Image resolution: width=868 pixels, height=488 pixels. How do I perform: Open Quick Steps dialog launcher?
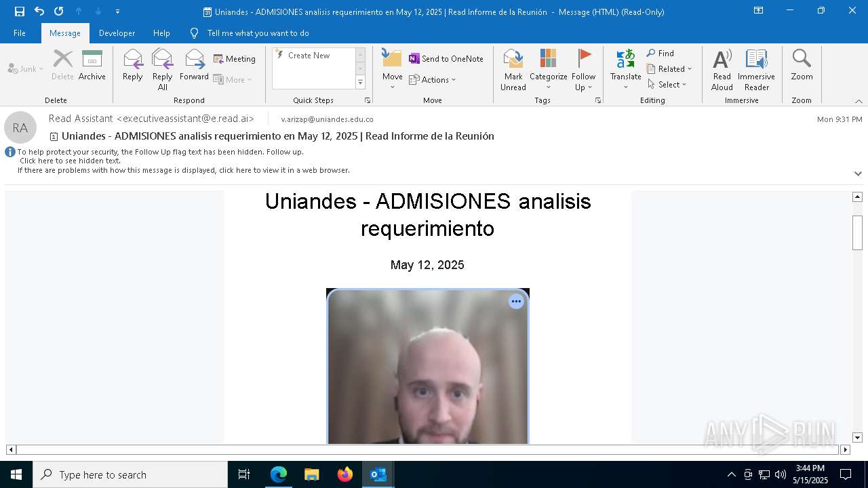(x=368, y=100)
